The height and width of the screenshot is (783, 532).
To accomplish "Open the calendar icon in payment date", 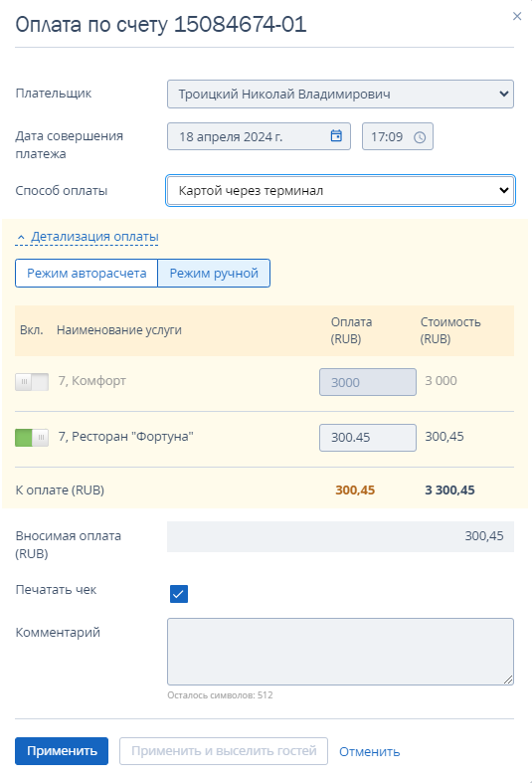I will [336, 135].
